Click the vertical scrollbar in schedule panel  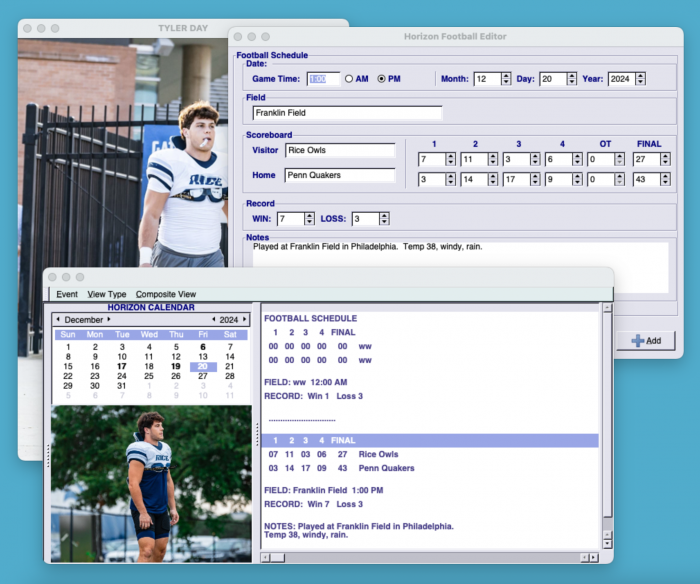pyautogui.click(x=606, y=430)
